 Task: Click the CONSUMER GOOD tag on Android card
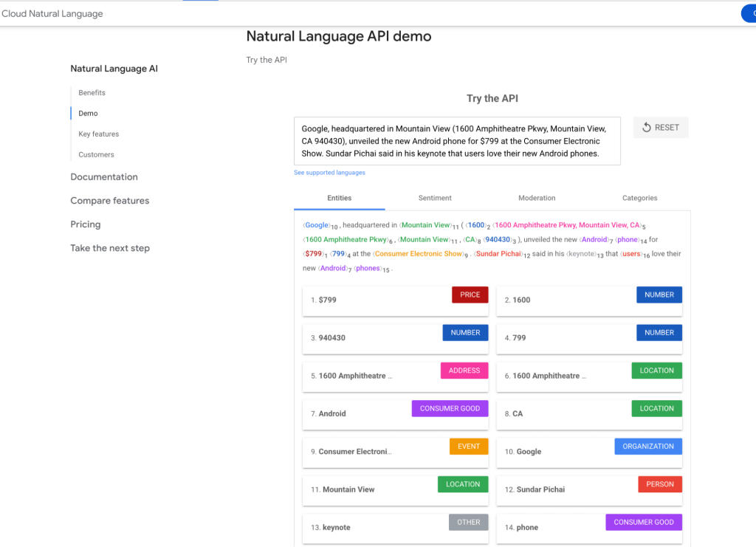[450, 409]
